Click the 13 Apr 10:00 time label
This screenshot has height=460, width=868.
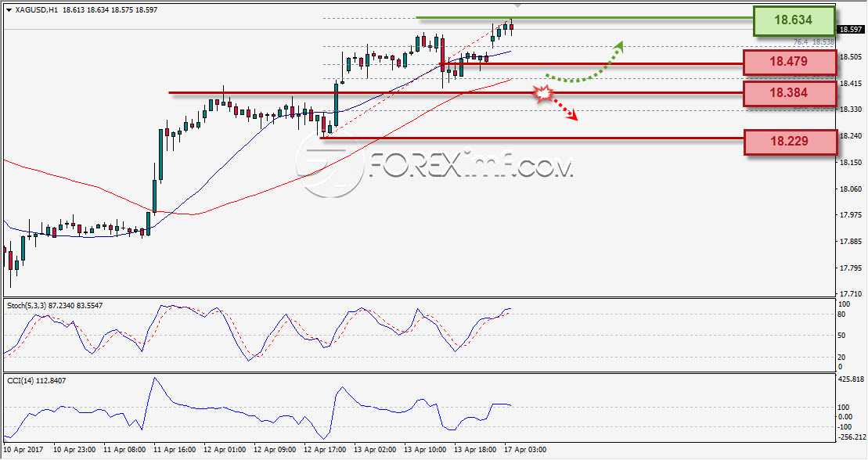[x=425, y=450]
